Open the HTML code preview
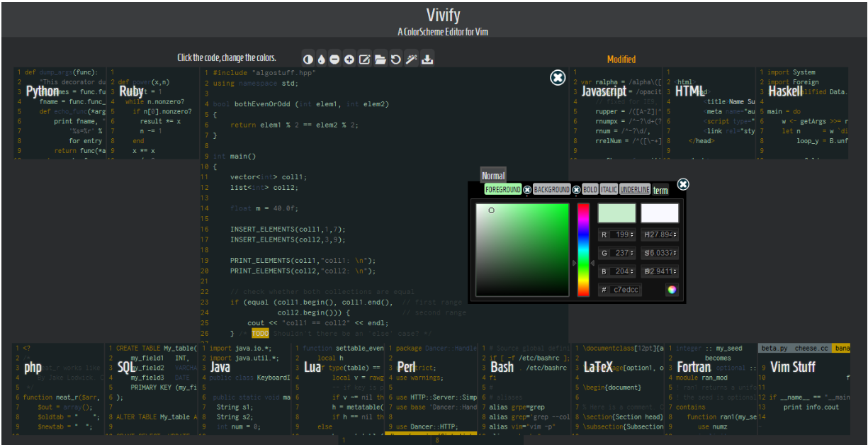 709,113
